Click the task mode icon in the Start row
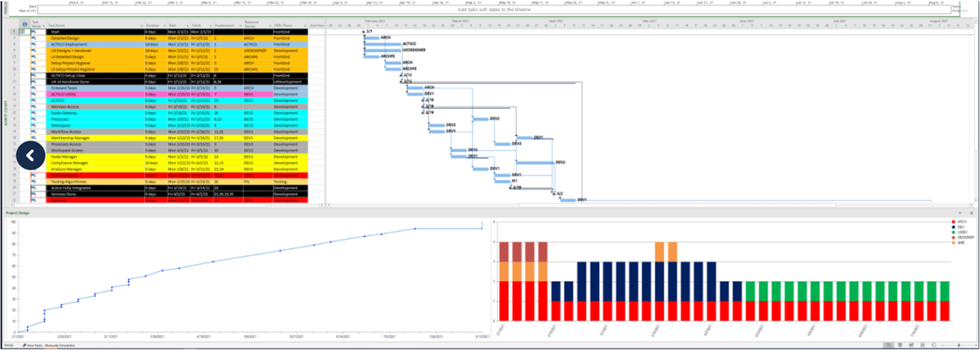 tap(33, 32)
